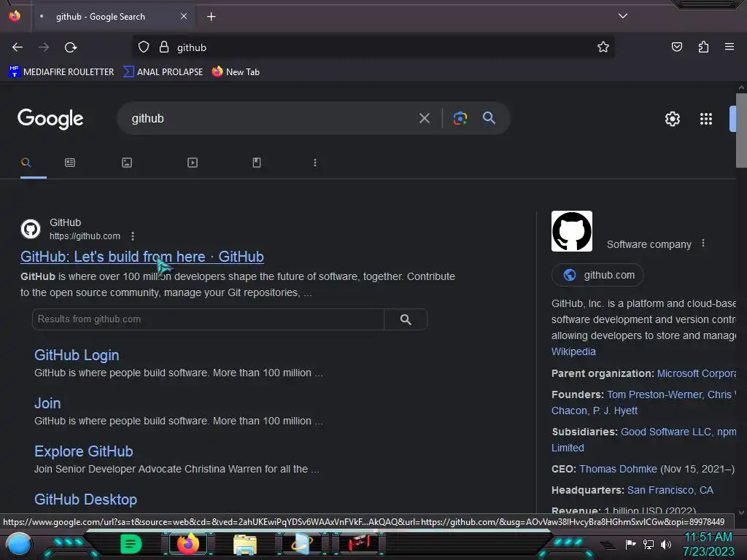Switch to the Books results tab
This screenshot has height=560, width=747.
[x=257, y=163]
